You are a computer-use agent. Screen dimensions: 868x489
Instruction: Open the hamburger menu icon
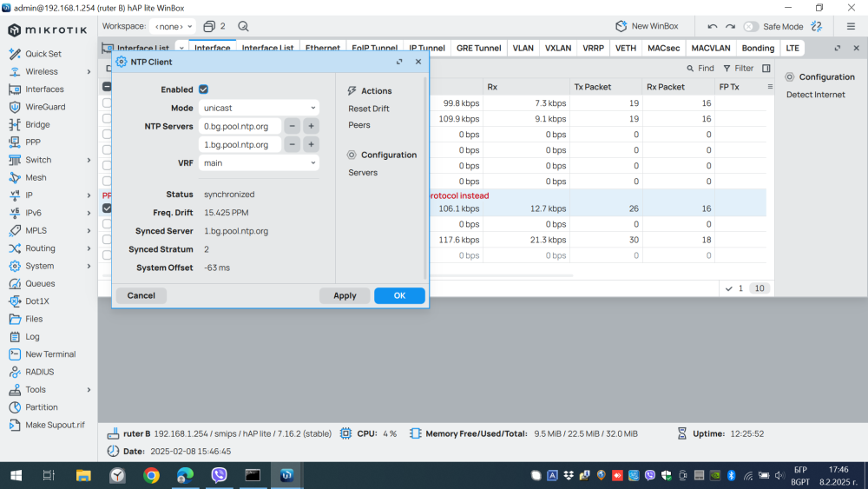click(851, 26)
